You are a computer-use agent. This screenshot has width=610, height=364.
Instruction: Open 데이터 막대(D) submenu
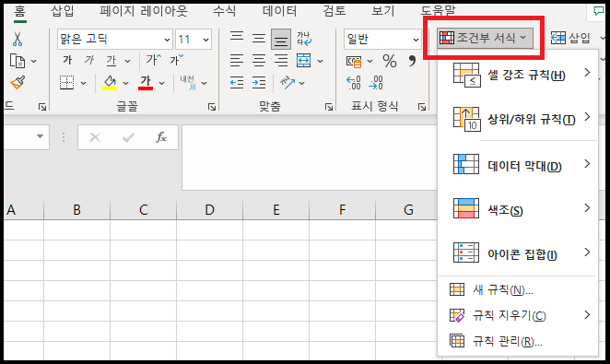point(518,165)
